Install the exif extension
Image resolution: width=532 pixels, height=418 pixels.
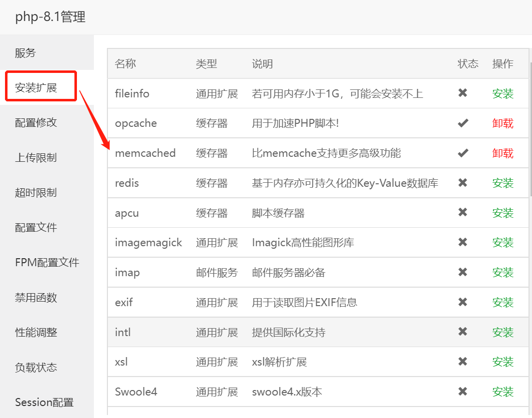click(x=503, y=302)
